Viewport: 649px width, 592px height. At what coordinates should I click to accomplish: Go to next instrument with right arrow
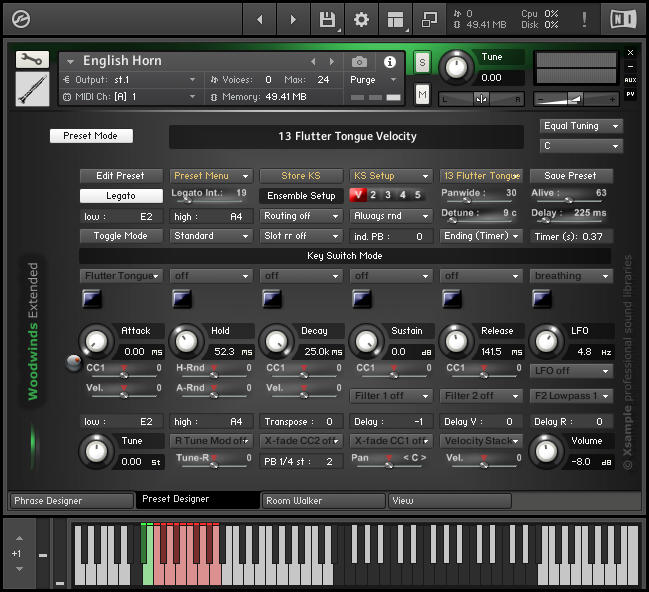(293, 19)
